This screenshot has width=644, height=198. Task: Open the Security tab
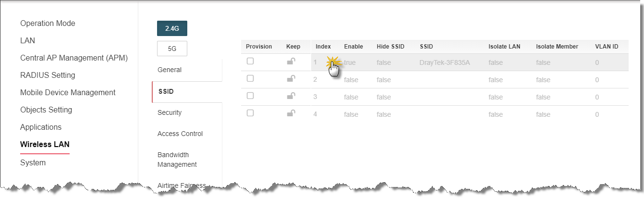(x=170, y=112)
